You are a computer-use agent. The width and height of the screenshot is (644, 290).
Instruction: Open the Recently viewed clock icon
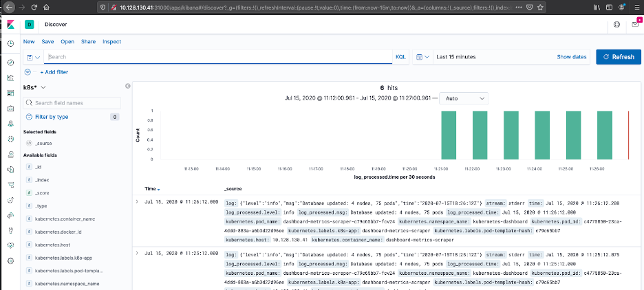(11, 43)
